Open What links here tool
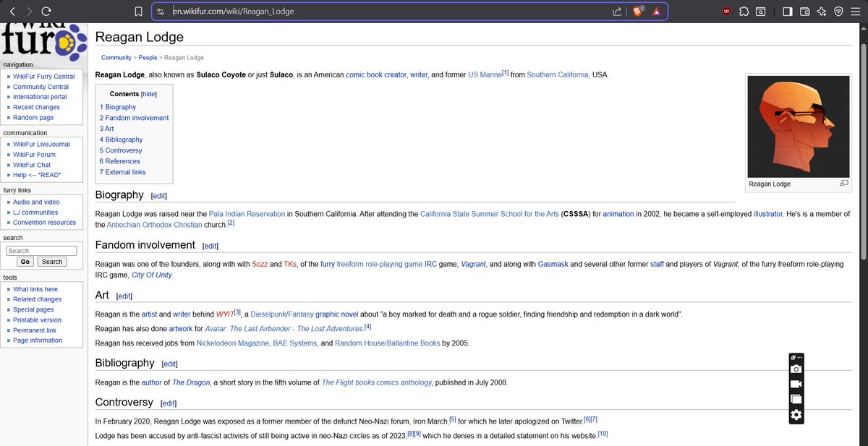The image size is (868, 446). (x=35, y=289)
